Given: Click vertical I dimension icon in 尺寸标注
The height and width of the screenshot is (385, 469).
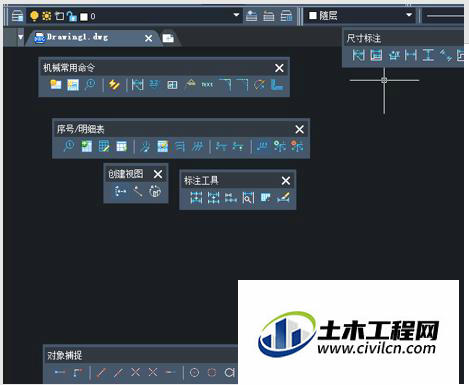Looking at the screenshot, I should pos(428,55).
